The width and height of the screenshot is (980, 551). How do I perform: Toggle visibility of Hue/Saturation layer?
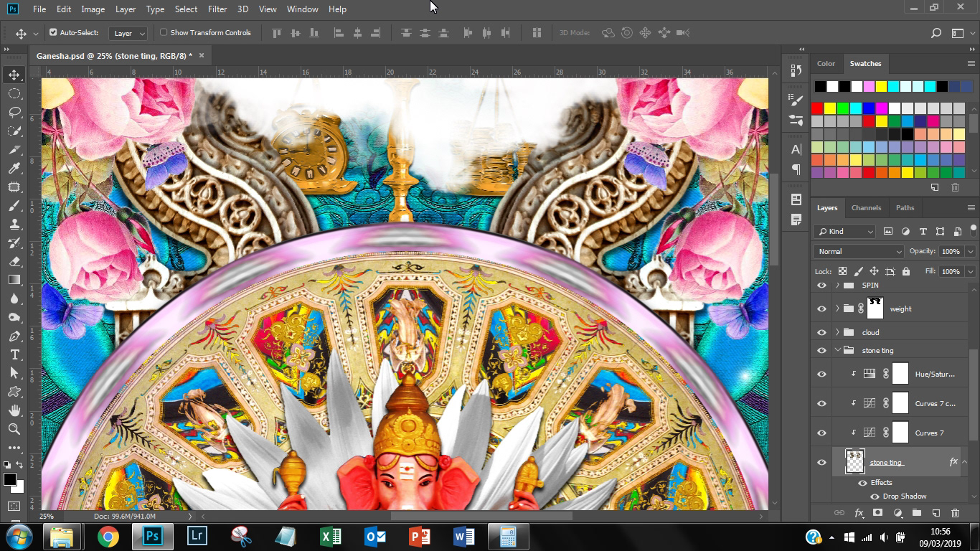[821, 374]
